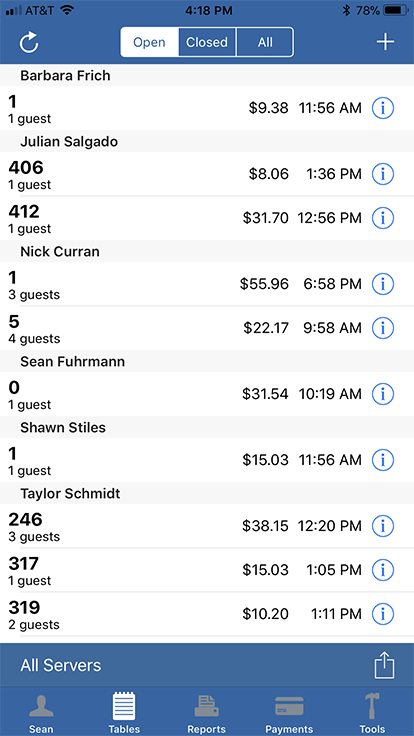Viewport: 414px width, 736px height.
Task: Show All tables in segmented control
Action: 265,42
